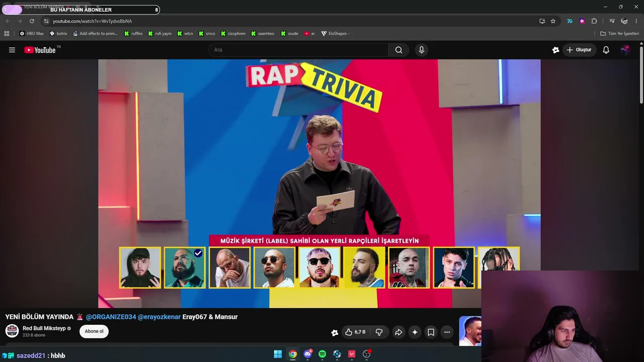Open suggested video thumbnail beside the action buttons

point(470,331)
